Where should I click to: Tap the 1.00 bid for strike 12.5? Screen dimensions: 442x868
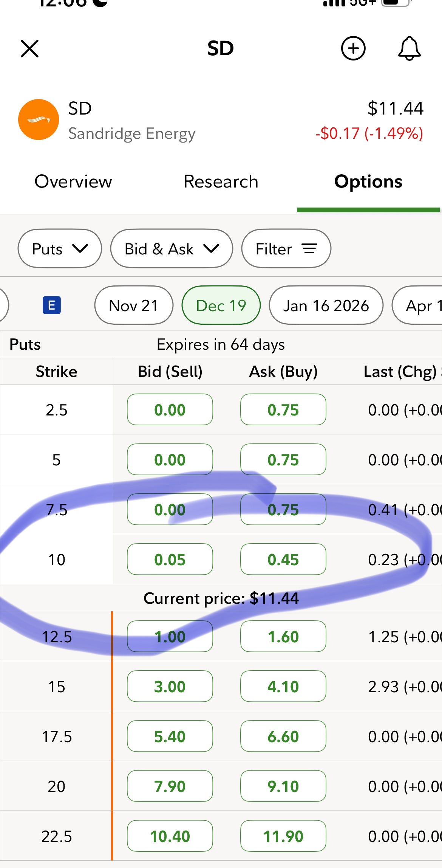pyautogui.click(x=170, y=636)
